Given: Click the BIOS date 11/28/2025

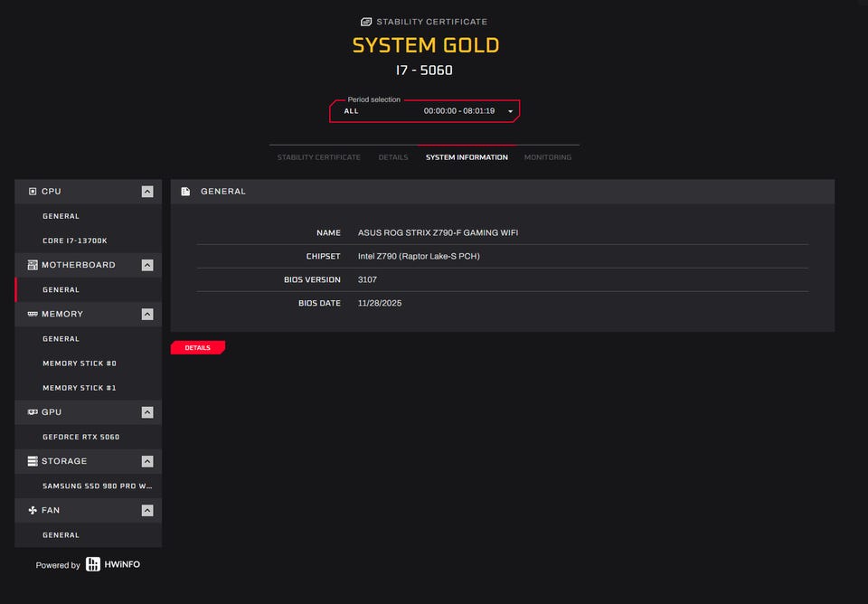Looking at the screenshot, I should tap(379, 304).
